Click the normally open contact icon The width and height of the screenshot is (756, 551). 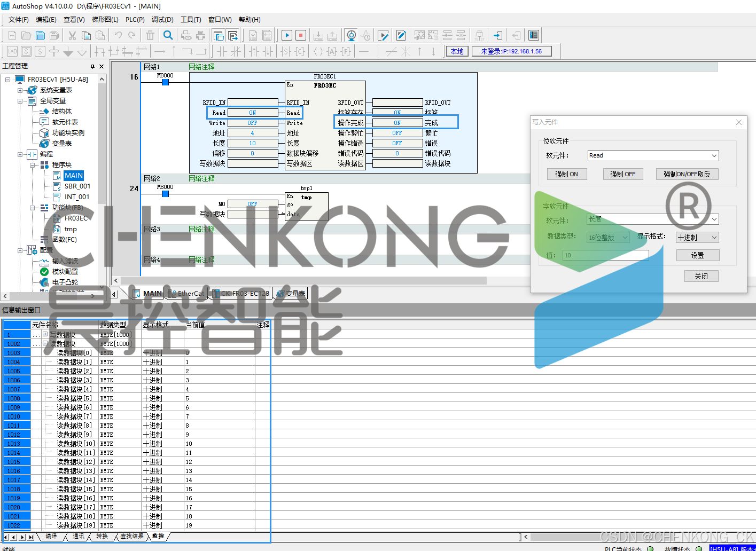(x=222, y=51)
